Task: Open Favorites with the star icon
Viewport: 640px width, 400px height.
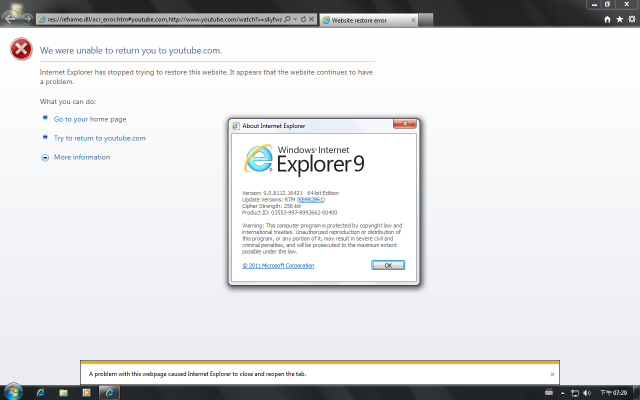Action: point(620,19)
